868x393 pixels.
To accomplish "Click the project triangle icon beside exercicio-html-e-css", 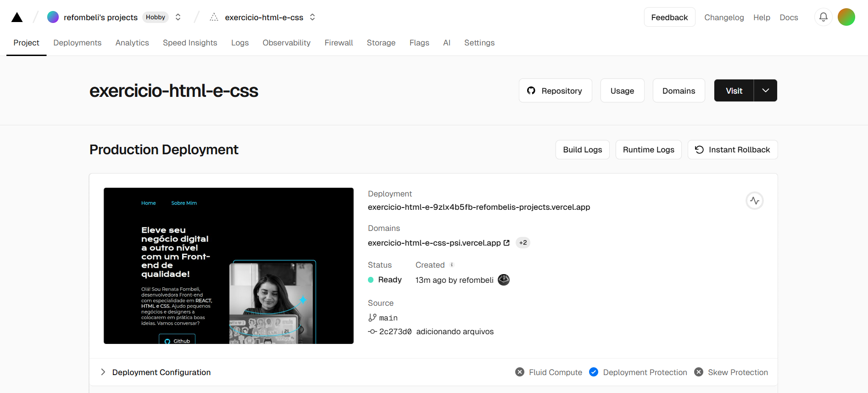I will point(214,17).
